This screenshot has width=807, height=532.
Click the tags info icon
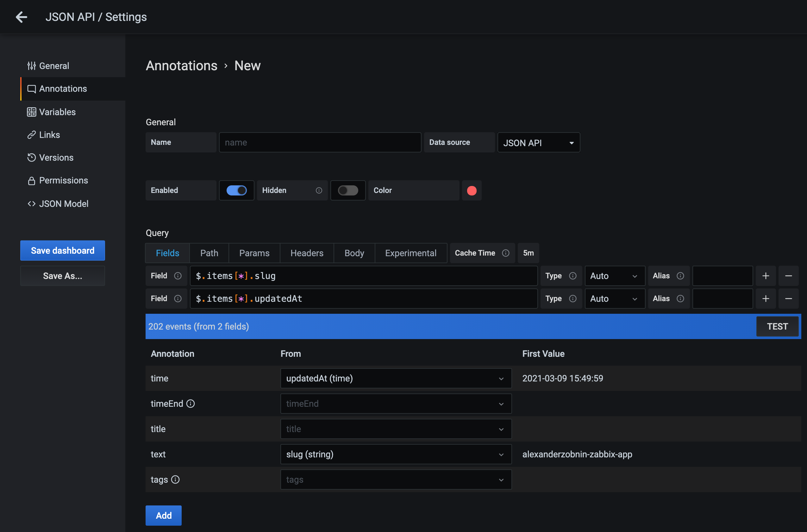coord(175,479)
